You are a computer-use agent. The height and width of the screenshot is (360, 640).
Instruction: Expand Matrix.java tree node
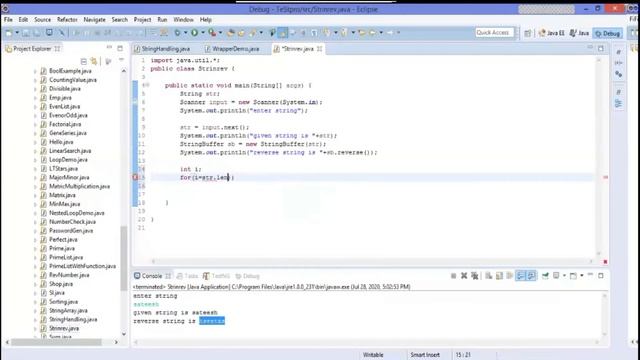pyautogui.click(x=35, y=196)
